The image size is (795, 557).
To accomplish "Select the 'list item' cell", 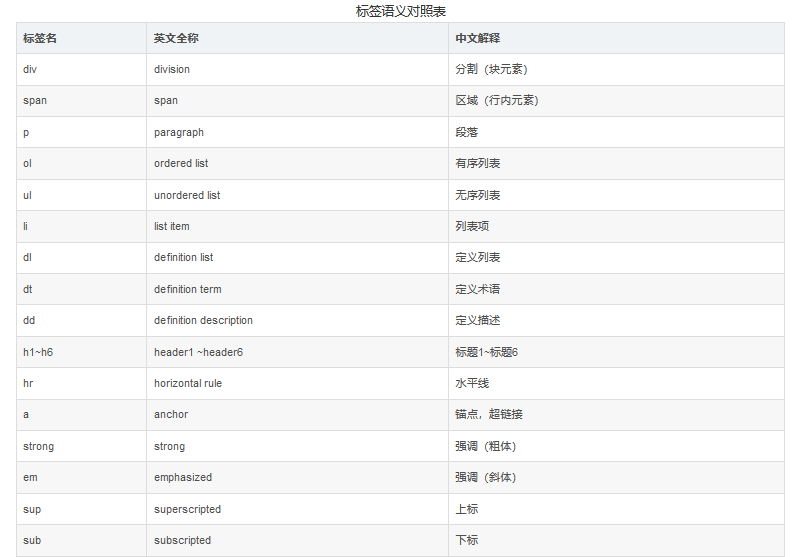I will pyautogui.click(x=298, y=227).
